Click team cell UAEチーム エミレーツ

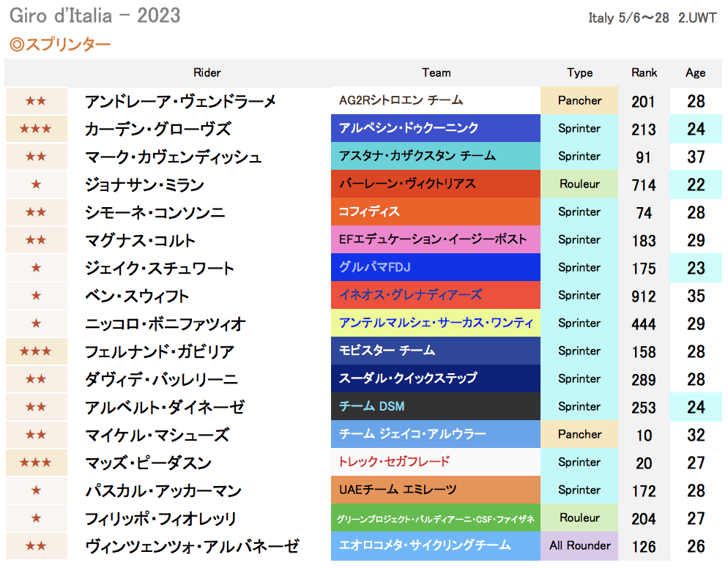click(x=436, y=490)
